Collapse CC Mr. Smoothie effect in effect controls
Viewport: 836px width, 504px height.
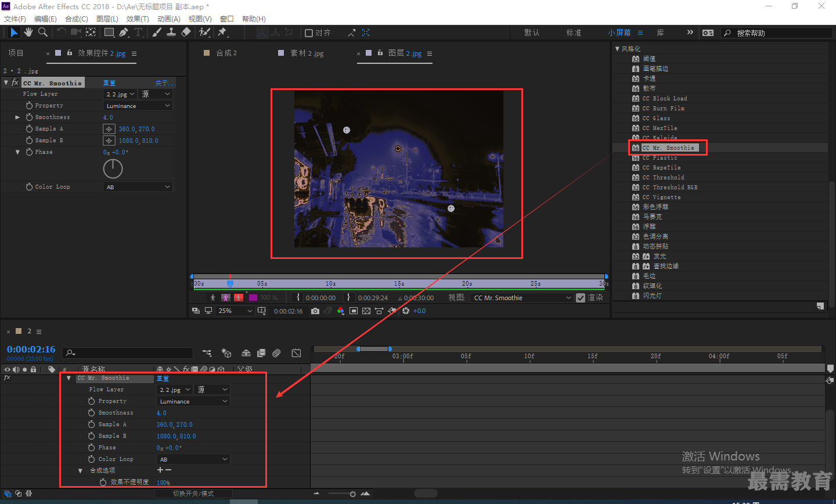coord(6,83)
